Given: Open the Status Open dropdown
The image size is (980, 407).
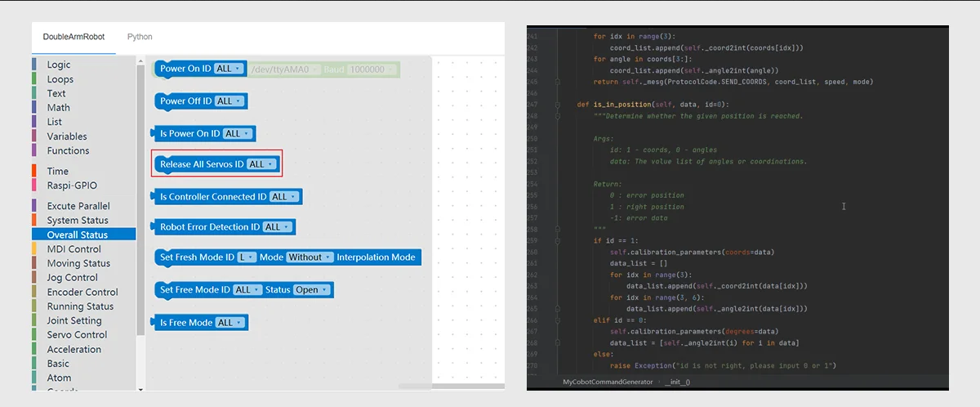Looking at the screenshot, I should pyautogui.click(x=312, y=290).
